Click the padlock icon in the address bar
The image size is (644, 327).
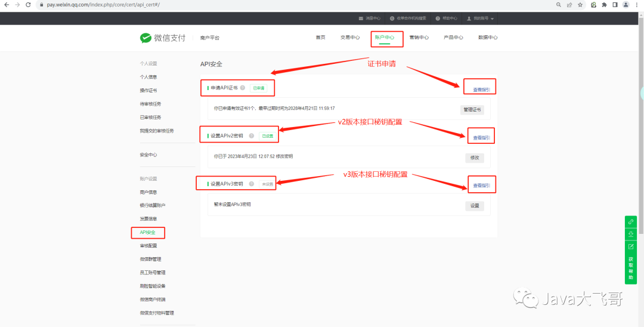42,5
